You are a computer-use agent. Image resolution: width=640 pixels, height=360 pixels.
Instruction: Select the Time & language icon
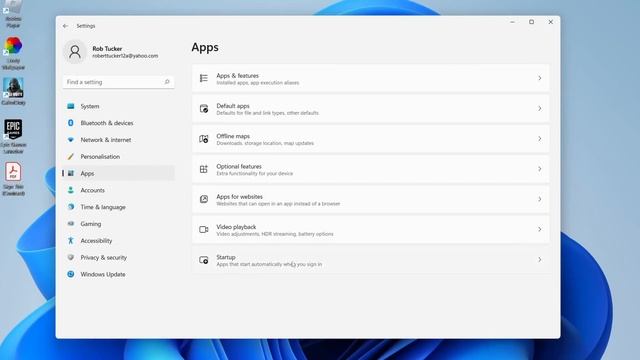pos(71,207)
